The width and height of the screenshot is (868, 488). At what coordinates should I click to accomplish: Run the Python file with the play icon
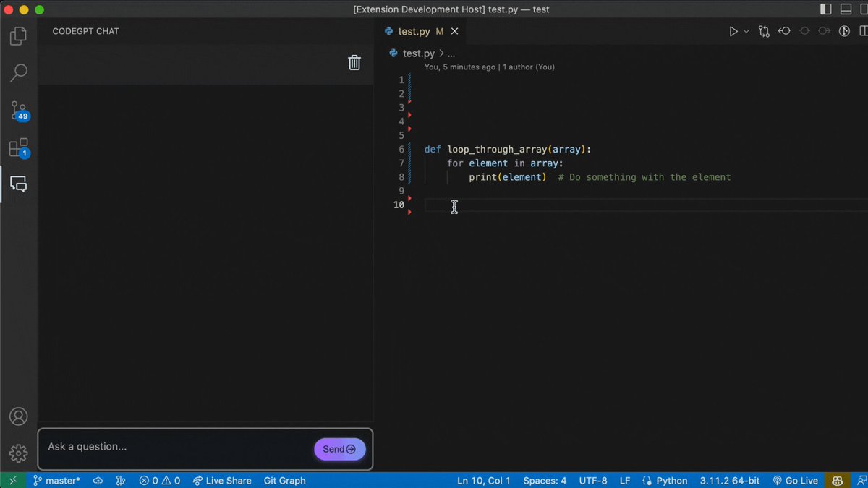(733, 31)
